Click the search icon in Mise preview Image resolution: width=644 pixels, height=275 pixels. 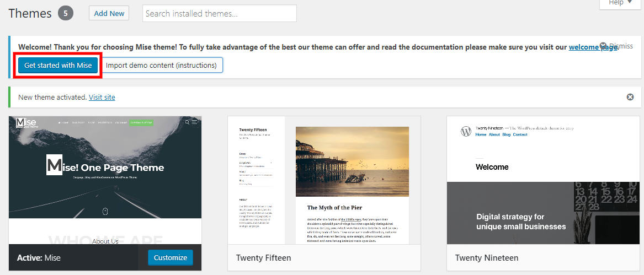pos(188,122)
